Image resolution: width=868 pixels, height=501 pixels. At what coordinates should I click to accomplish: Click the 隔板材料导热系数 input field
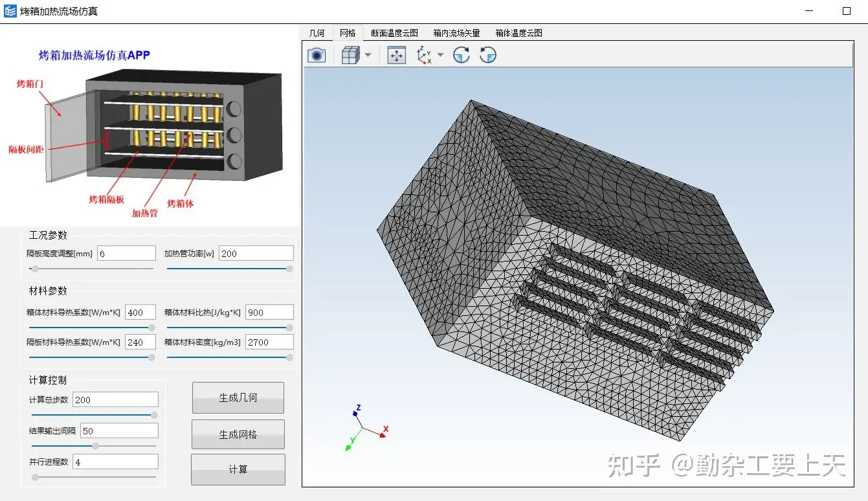140,342
